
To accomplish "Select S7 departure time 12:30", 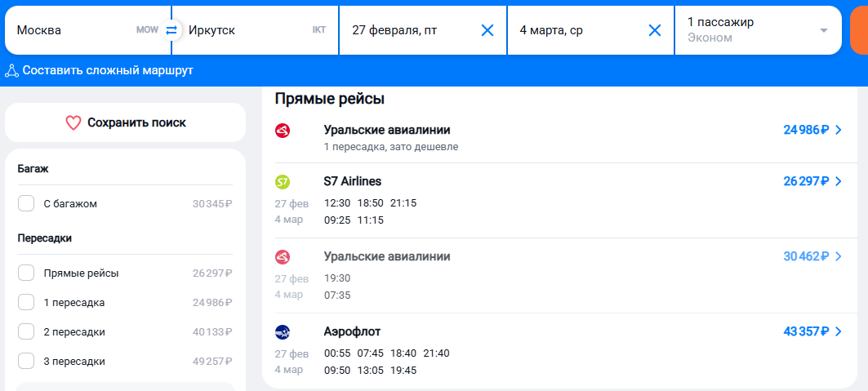I will click(337, 203).
